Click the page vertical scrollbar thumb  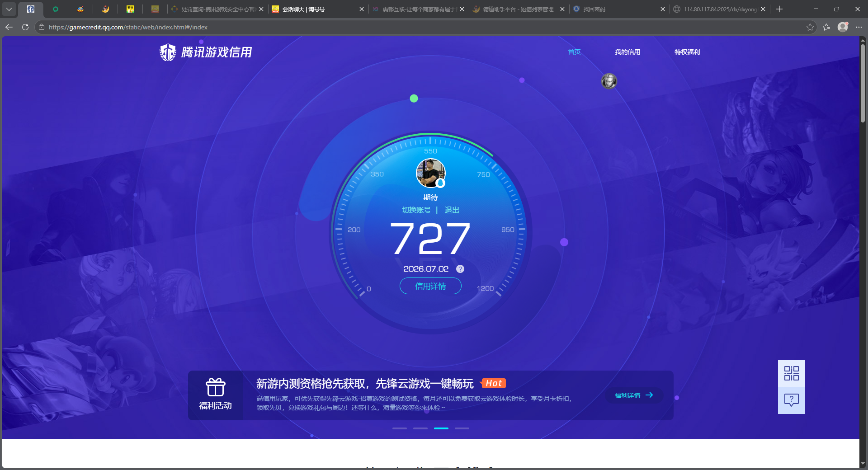(863, 83)
